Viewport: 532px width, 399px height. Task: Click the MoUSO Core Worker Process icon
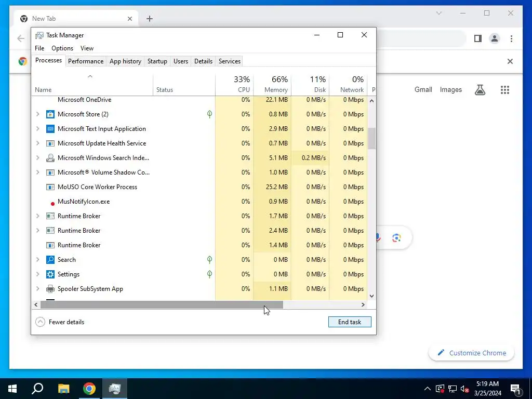click(50, 187)
